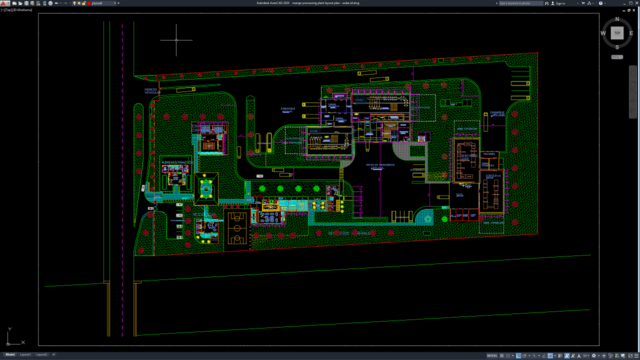
Task: Toggle 2D Object snap in the status bar
Action: [550, 356]
